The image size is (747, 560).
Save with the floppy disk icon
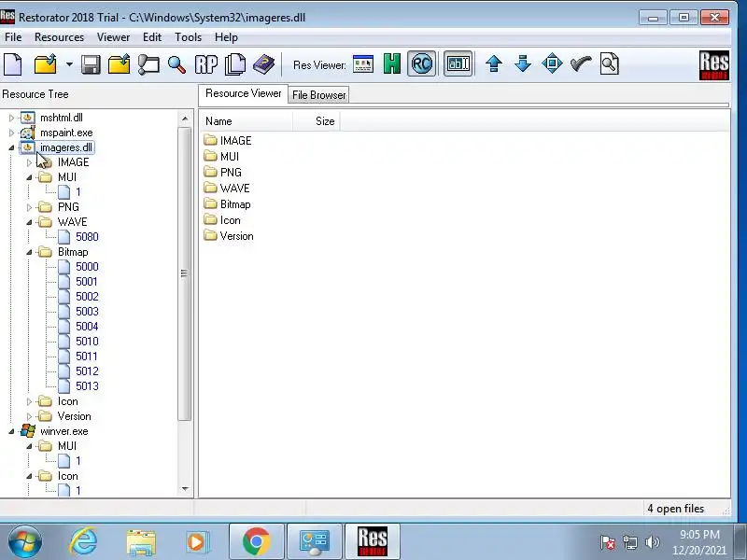tap(91, 64)
